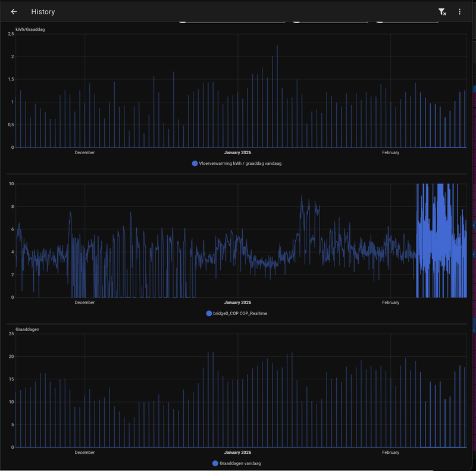Open the three-dot overflow menu
Image resolution: width=476 pixels, height=471 pixels.
pyautogui.click(x=459, y=11)
